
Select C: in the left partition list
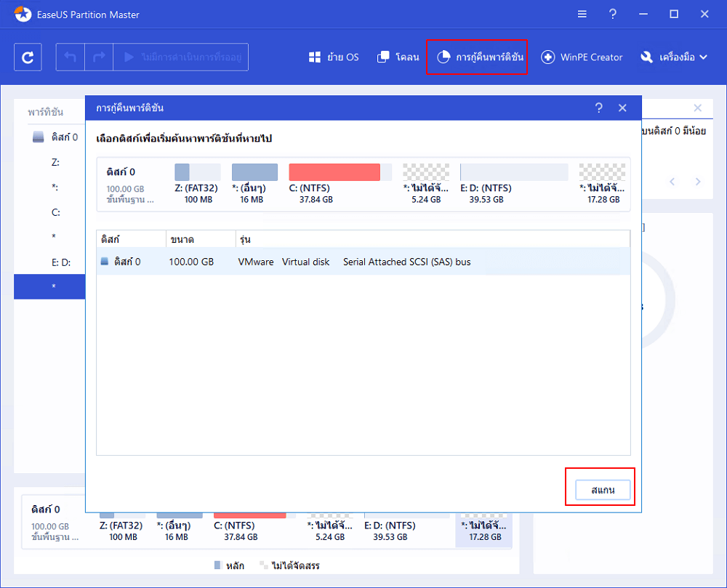click(56, 212)
